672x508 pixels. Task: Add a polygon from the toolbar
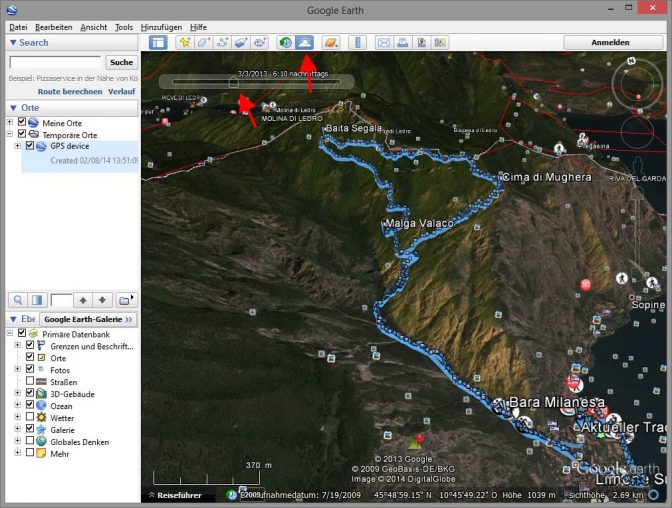203,42
